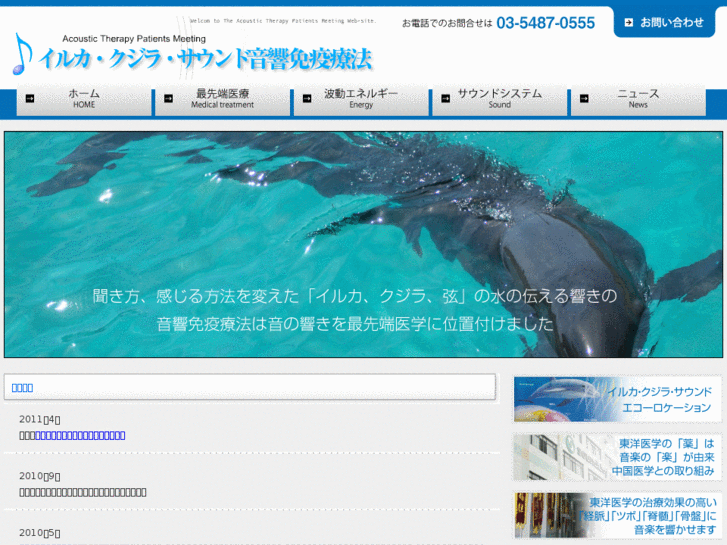
Task: Open the 波動エネルギー Energy menu
Action: point(361,99)
